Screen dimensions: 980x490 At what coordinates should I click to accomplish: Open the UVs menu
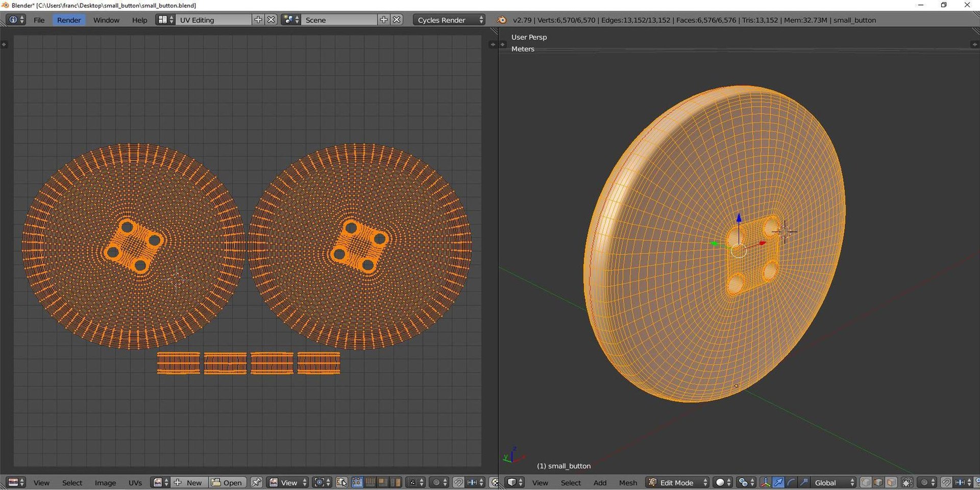click(135, 482)
